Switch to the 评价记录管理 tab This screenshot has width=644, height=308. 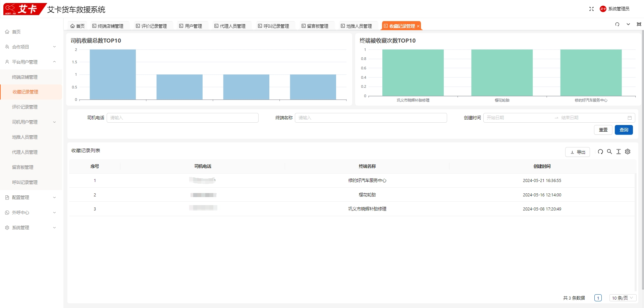tap(151, 26)
